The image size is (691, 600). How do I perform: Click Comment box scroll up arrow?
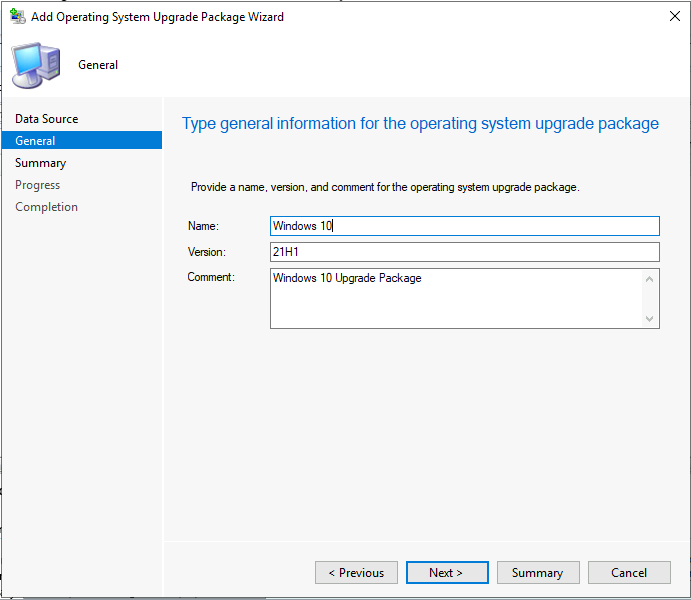pos(649,279)
